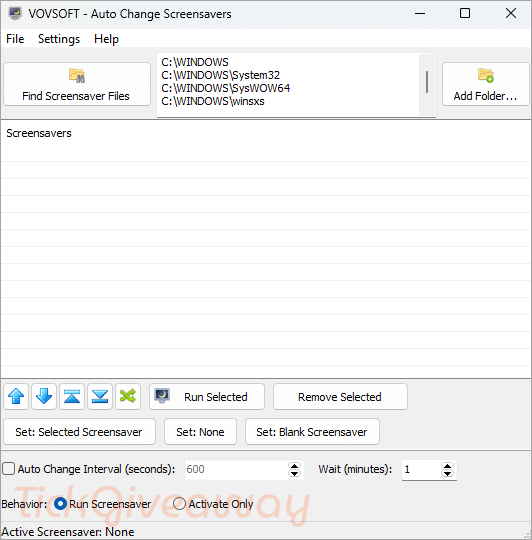Enable Auto Change Interval checkbox
The width and height of the screenshot is (532, 540).
click(8, 469)
